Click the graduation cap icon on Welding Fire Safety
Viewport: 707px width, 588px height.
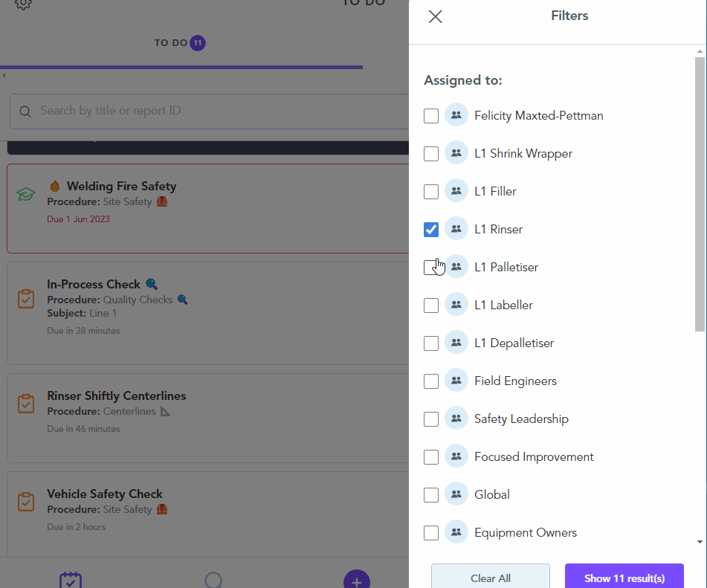tap(26, 195)
